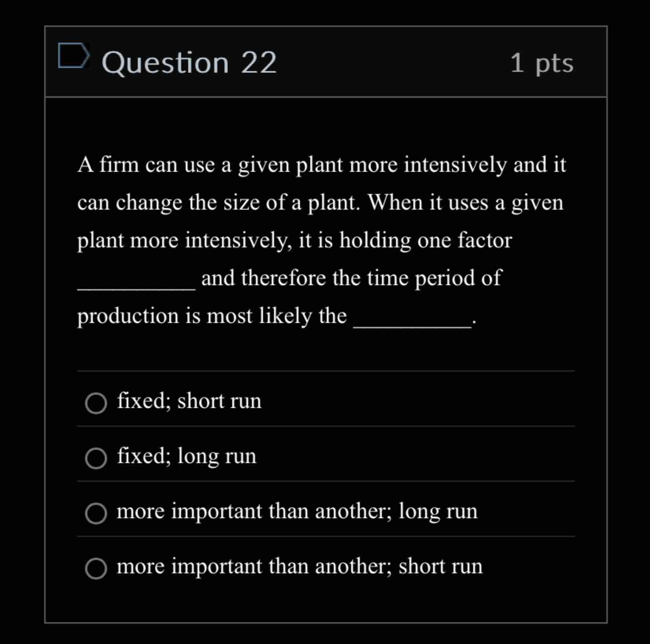This screenshot has width=650, height=644.
Task: Click the 'fixed; long run' answer text
Action: (187, 457)
